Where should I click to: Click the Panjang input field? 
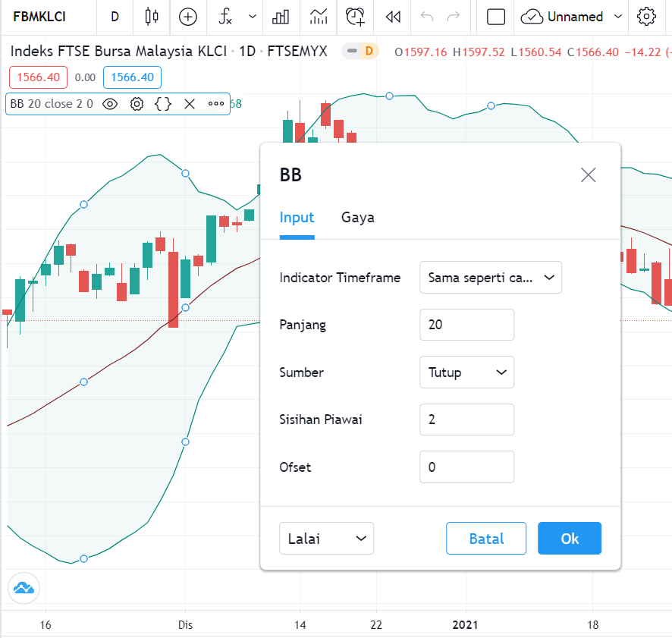coord(466,325)
